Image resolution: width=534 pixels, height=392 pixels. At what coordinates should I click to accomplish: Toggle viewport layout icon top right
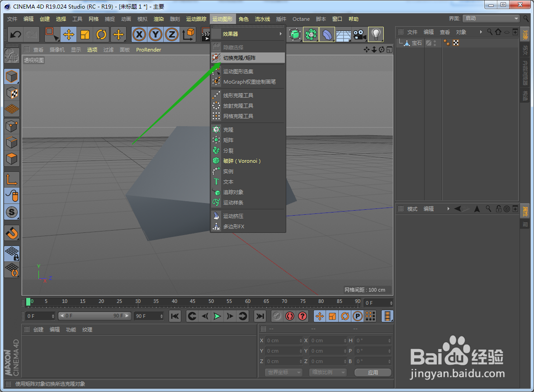tap(389, 50)
